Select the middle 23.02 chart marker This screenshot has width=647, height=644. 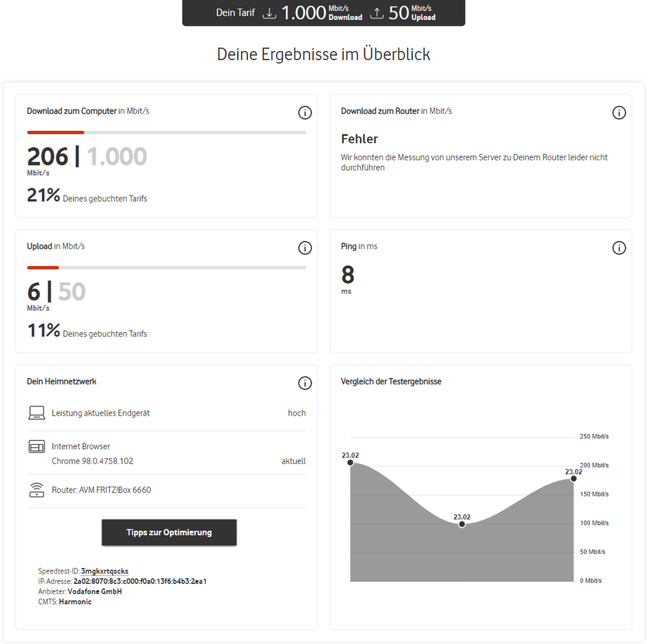pos(462,524)
